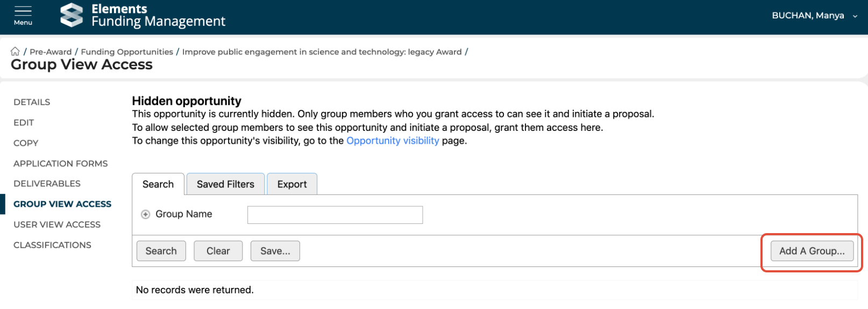Open Funding Opportunities breadcrumb link

coord(127,52)
